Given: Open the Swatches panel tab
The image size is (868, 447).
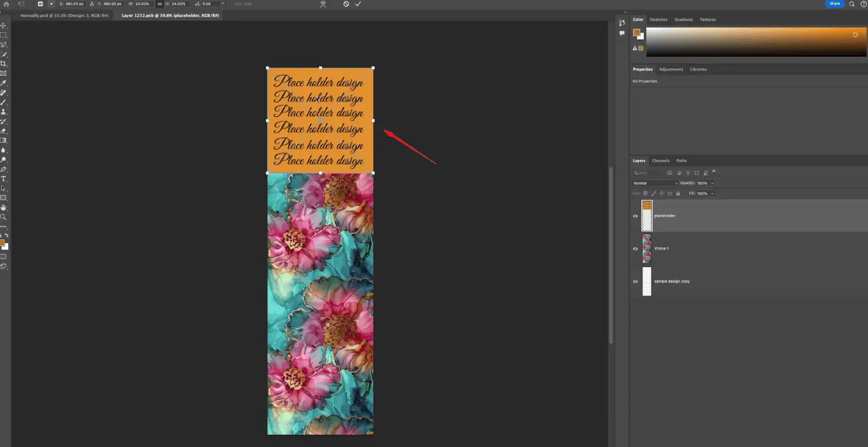Looking at the screenshot, I should click(x=658, y=20).
